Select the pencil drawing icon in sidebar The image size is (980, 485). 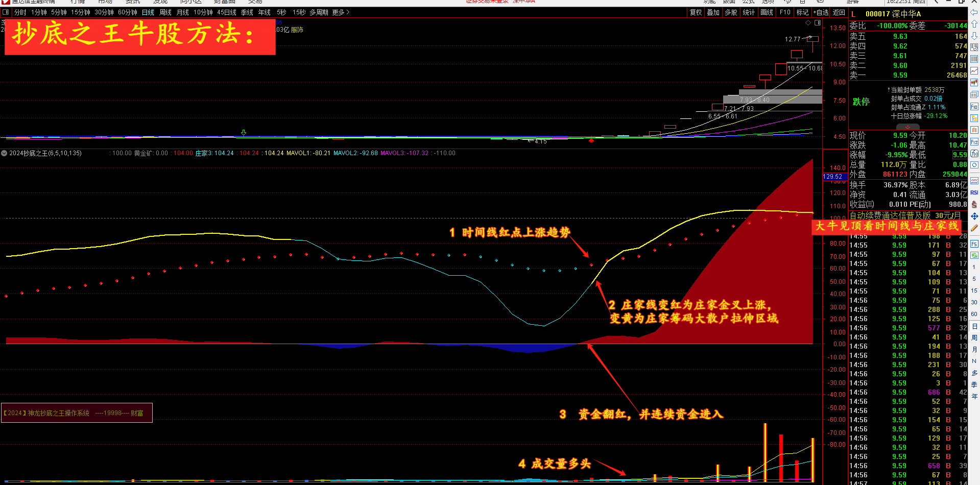click(974, 228)
